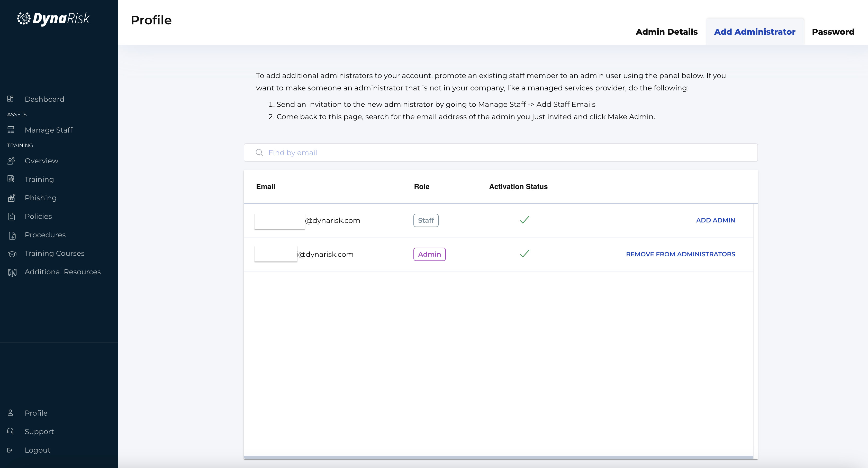Click the Manage Staff table icon
Image resolution: width=868 pixels, height=468 pixels.
[x=11, y=130]
